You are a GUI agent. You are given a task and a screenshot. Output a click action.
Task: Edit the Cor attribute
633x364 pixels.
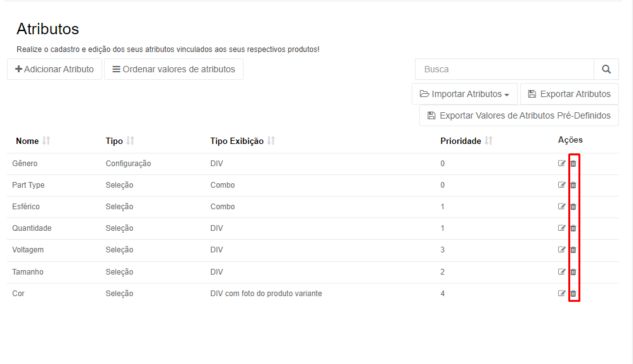[x=561, y=294]
